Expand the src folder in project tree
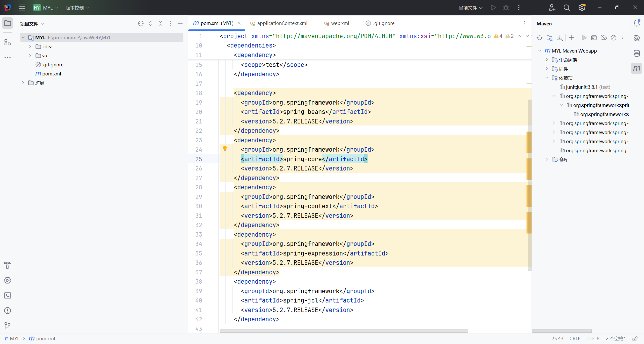The height and width of the screenshot is (344, 644). [30, 56]
